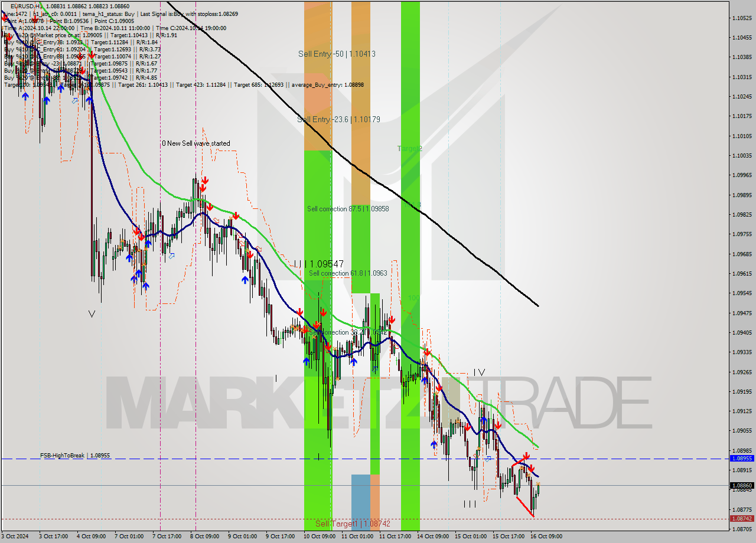Click the 'V' wave label near 4 Oct

click(x=92, y=314)
